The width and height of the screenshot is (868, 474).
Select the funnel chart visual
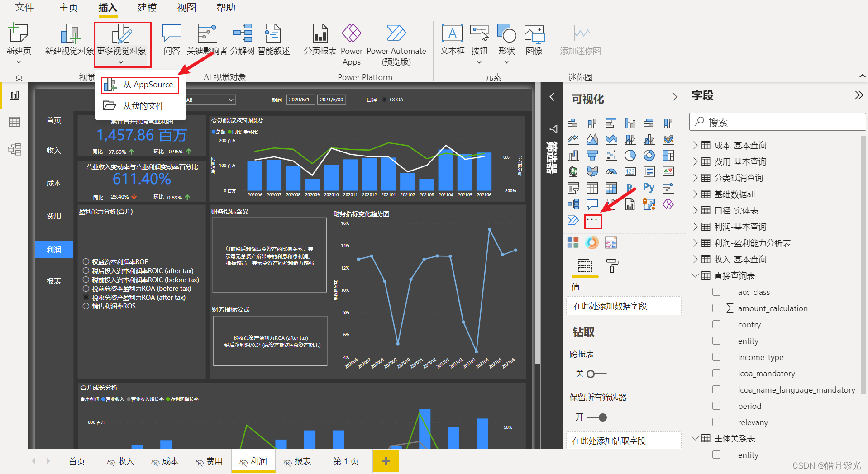tap(592, 156)
